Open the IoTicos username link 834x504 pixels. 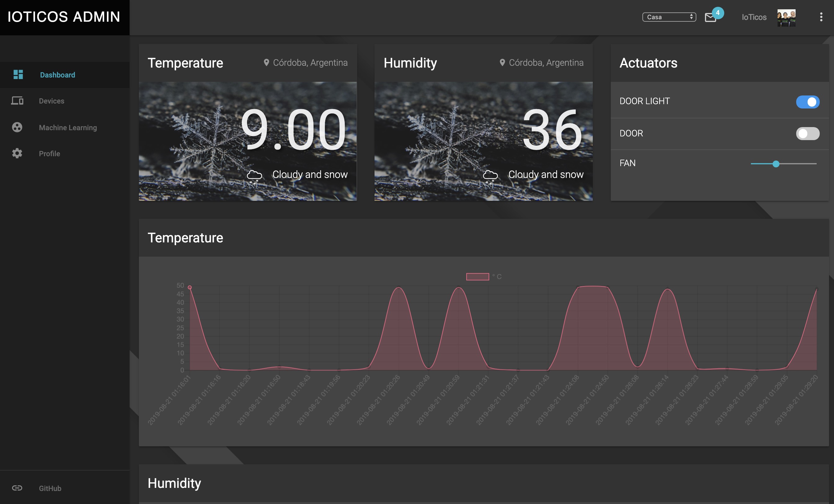click(x=754, y=17)
